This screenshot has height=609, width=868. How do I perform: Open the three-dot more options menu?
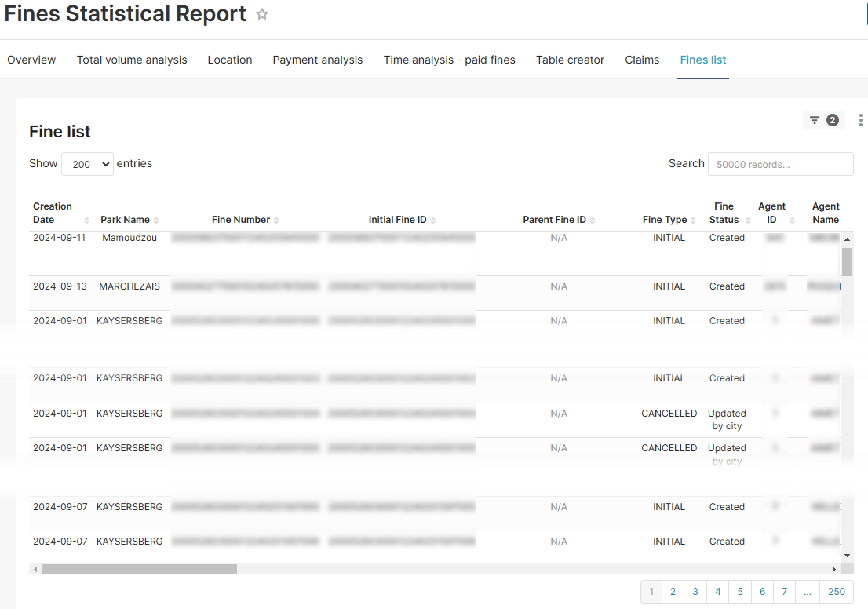pyautogui.click(x=860, y=120)
